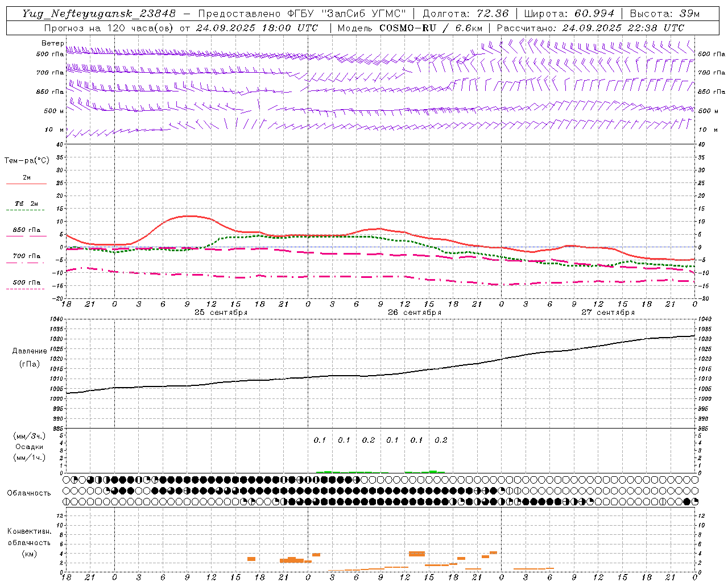
Task: Select the 27 сентября date marker
Action: click(607, 313)
